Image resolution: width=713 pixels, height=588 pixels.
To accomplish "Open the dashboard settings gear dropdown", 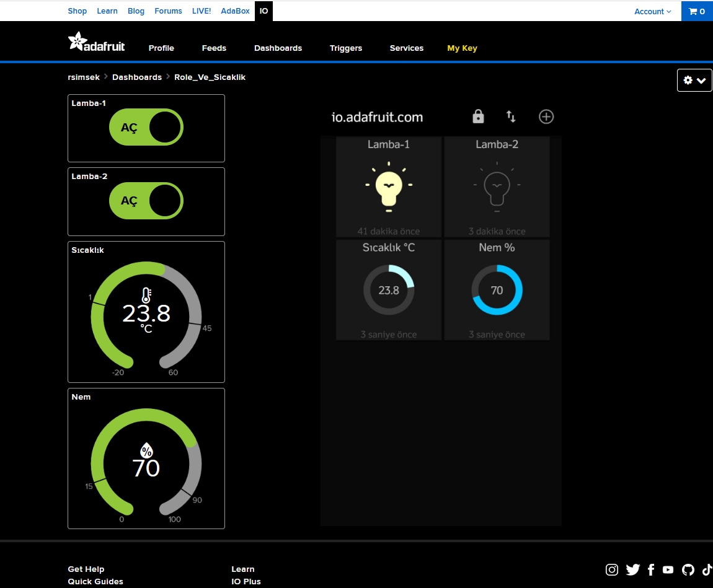I will click(x=694, y=81).
